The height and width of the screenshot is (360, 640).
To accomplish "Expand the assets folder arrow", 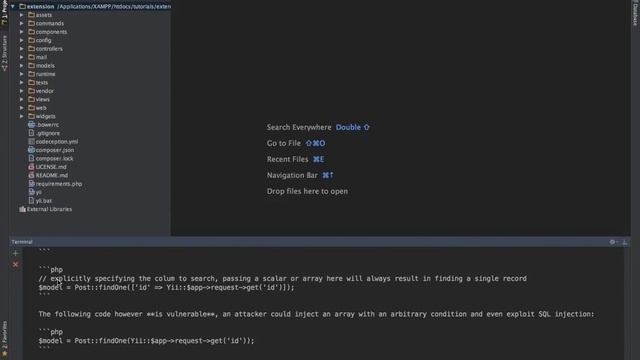I will (22, 15).
